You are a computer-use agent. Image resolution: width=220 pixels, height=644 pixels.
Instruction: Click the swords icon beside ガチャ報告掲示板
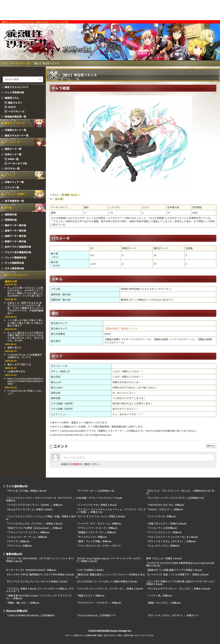[x=2, y=268]
